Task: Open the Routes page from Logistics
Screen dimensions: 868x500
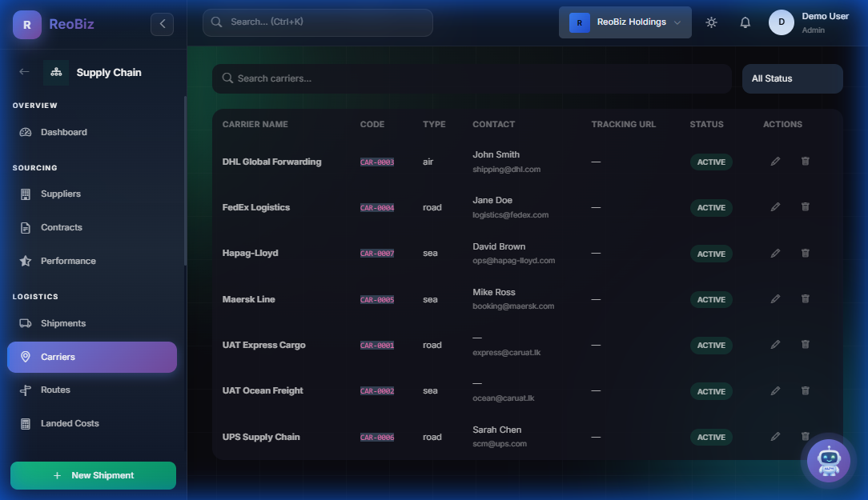Action: pyautogui.click(x=26, y=390)
